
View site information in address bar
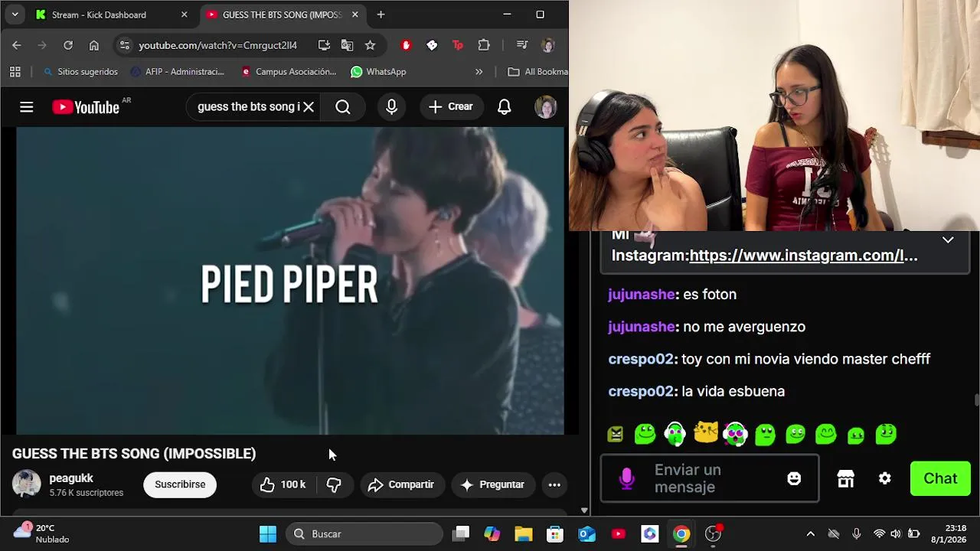pyautogui.click(x=125, y=45)
